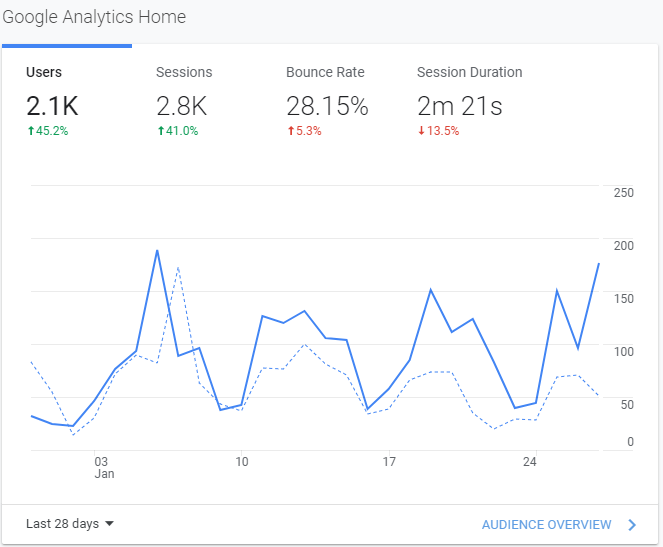Click the 0 y-axis label

click(630, 442)
